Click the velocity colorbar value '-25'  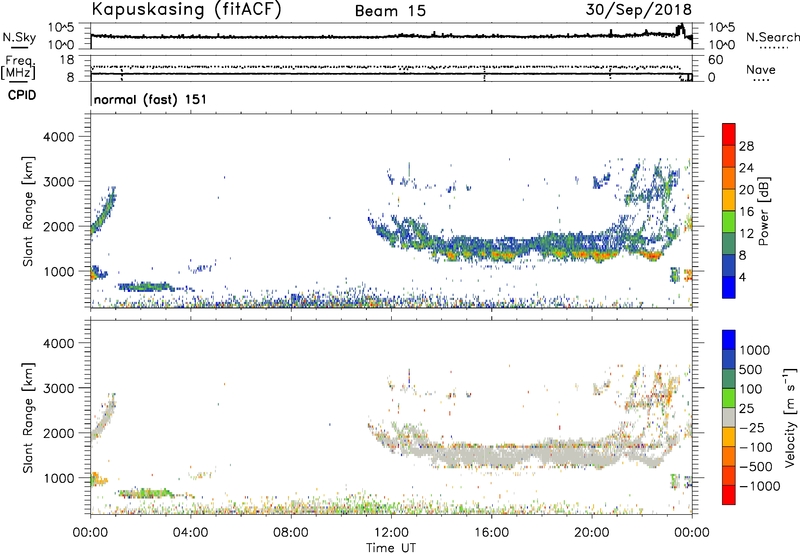(752, 427)
